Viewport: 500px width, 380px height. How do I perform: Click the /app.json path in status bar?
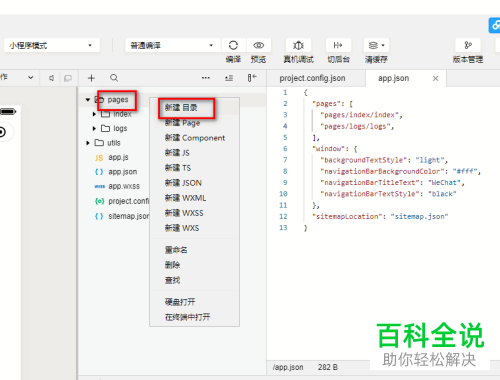coord(288,367)
